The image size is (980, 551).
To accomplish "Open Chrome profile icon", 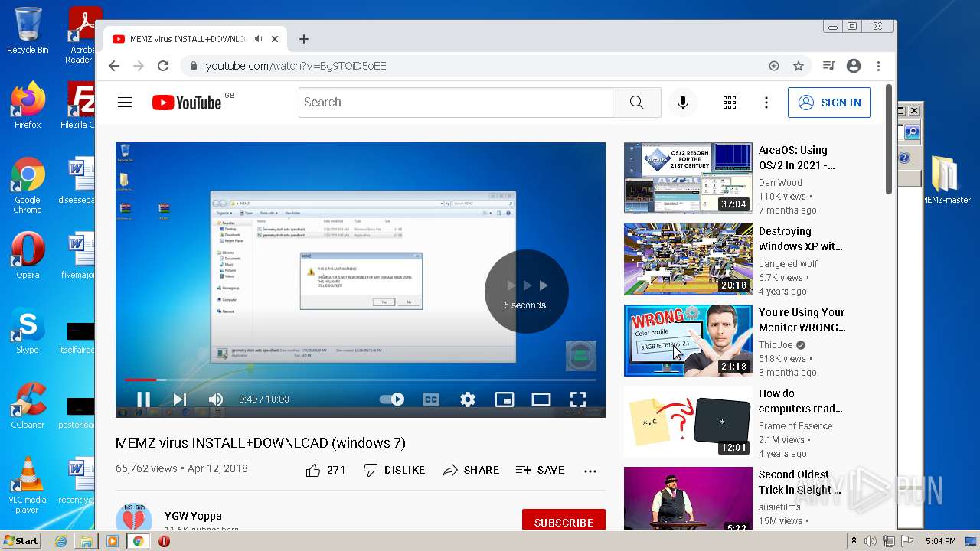I will 854,66.
